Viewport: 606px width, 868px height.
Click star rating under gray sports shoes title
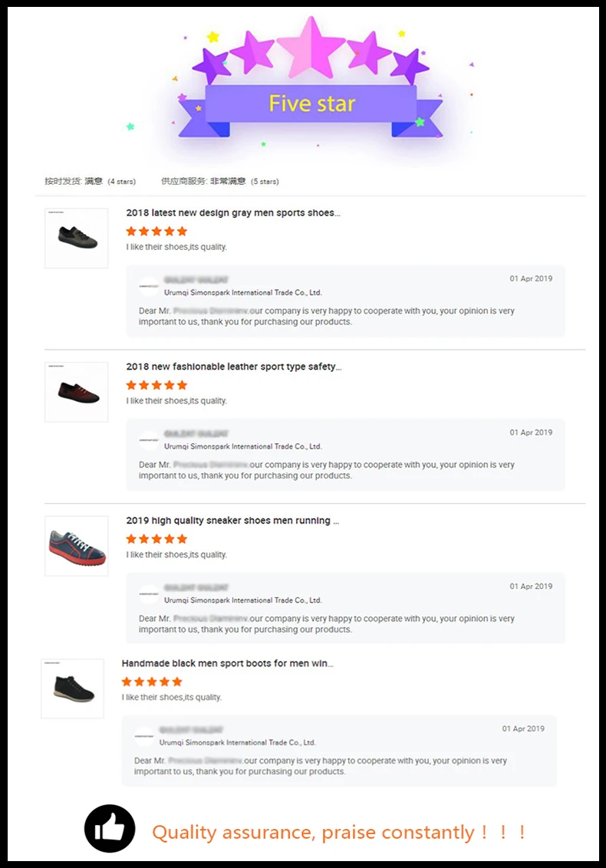[156, 231]
